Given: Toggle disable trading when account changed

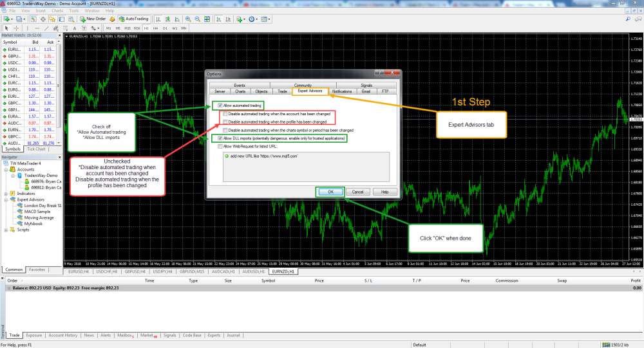Looking at the screenshot, I should (225, 114).
